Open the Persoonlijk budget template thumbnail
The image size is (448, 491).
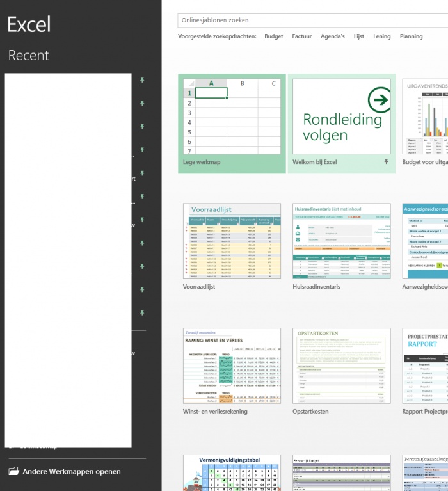tap(342, 473)
